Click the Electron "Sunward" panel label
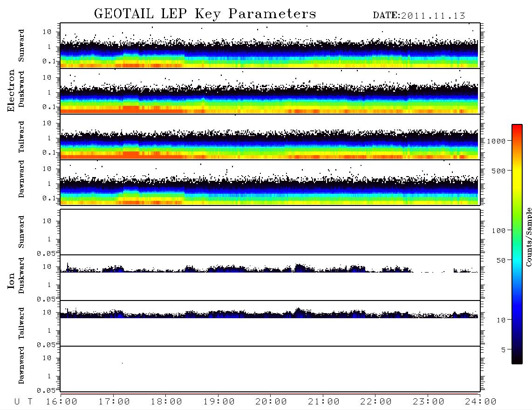The width and height of the screenshot is (532, 410). [x=21, y=46]
